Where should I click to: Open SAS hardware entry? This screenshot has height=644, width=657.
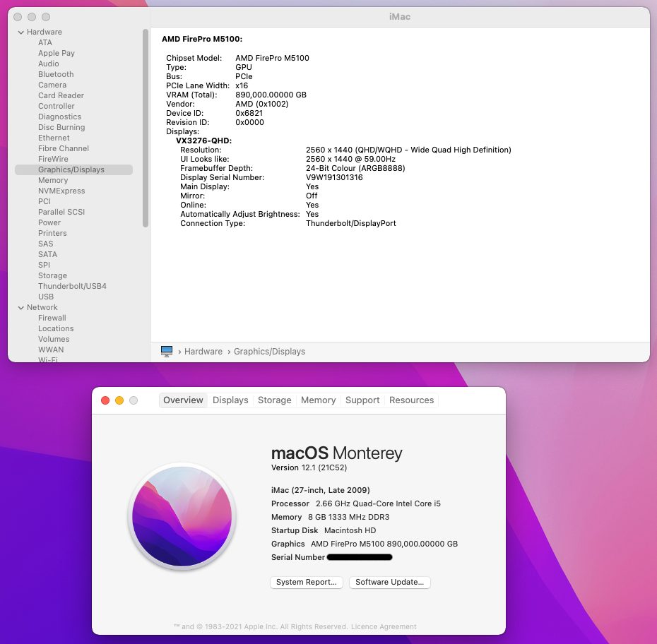click(46, 244)
